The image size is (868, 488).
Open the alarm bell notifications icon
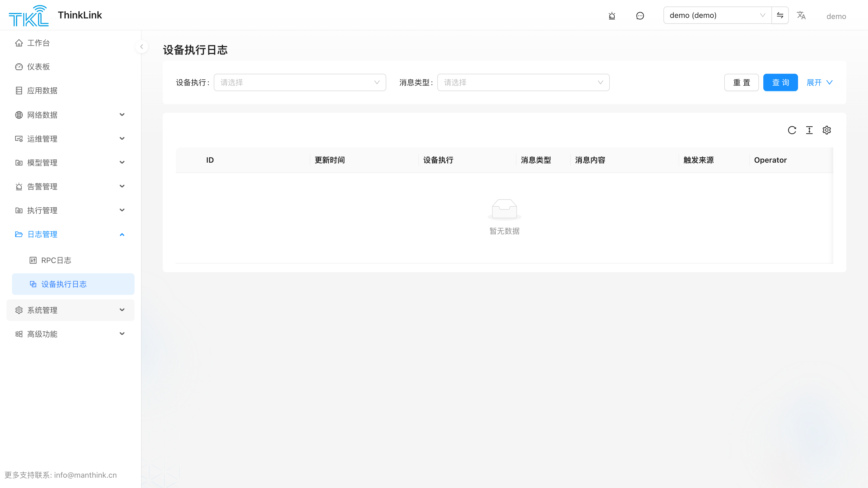[x=612, y=15]
